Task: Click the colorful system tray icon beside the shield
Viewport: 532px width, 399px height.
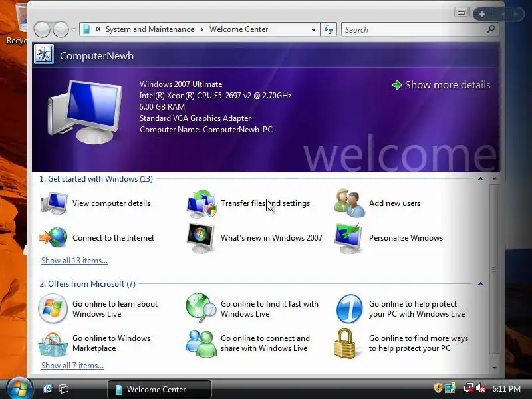Action: click(450, 388)
